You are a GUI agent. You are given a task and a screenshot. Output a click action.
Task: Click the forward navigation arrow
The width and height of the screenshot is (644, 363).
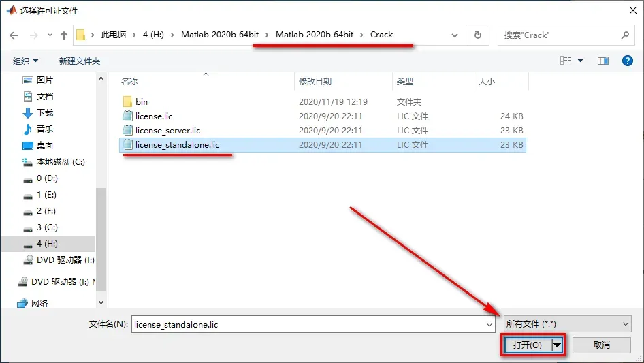click(x=33, y=35)
